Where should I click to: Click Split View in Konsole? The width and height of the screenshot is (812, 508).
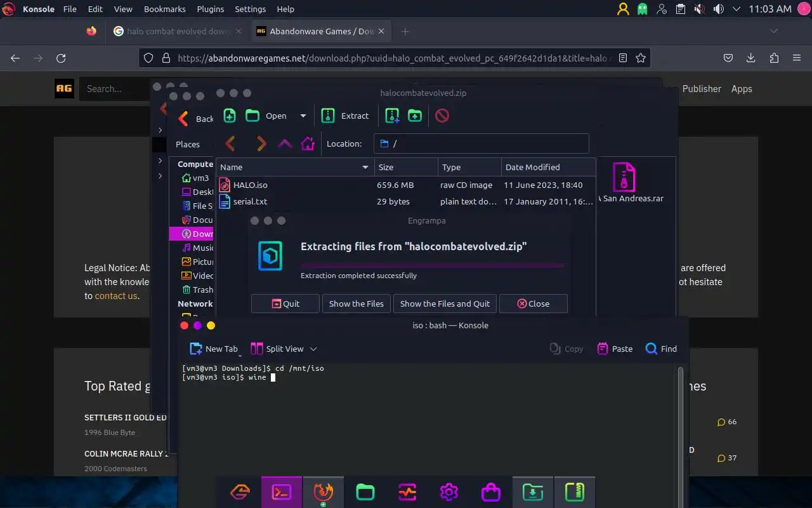pos(277,349)
